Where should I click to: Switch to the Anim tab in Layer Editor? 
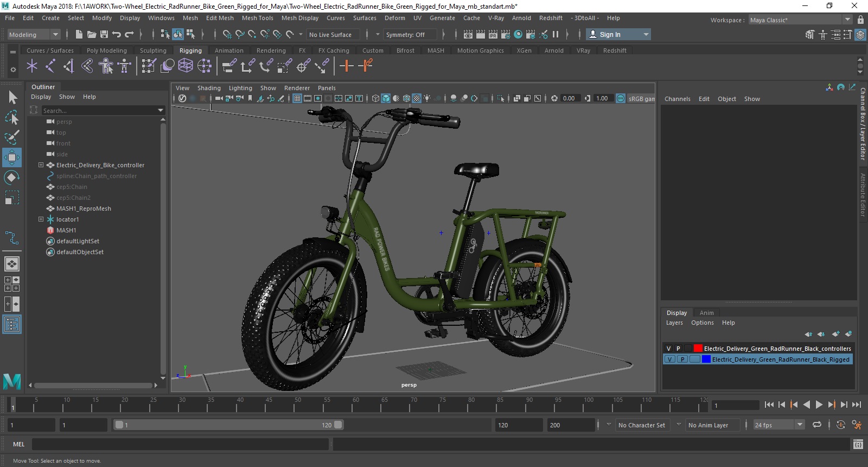click(x=706, y=313)
